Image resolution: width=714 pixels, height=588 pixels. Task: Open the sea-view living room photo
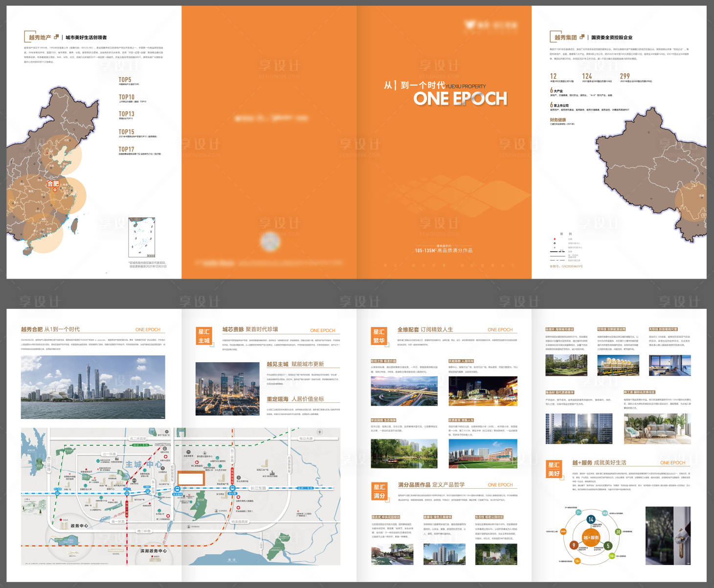point(669,365)
